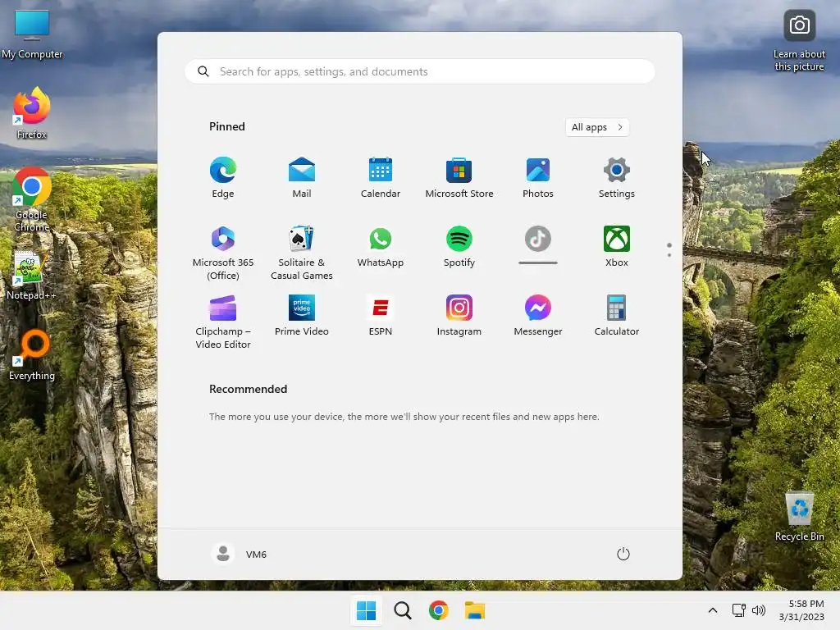Screen dimensions: 840x630
Task: Go to next page of pinned apps
Action: point(669,255)
